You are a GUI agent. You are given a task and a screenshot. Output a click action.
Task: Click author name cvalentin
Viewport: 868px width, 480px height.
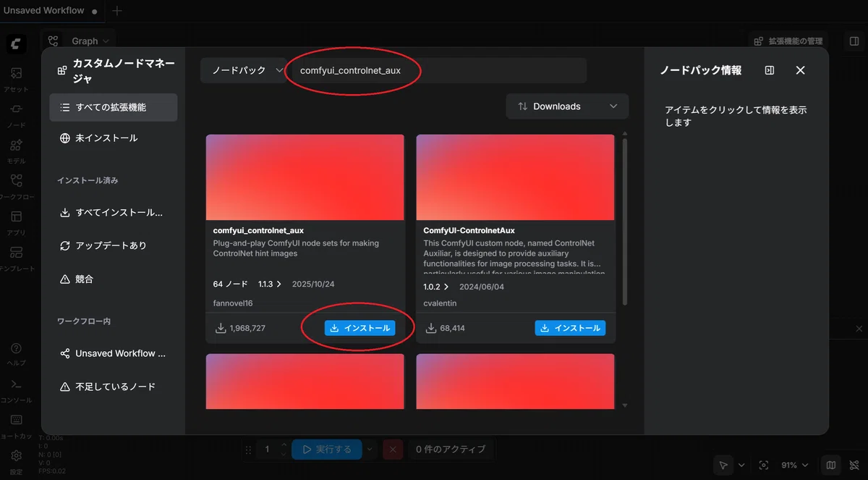(x=441, y=303)
